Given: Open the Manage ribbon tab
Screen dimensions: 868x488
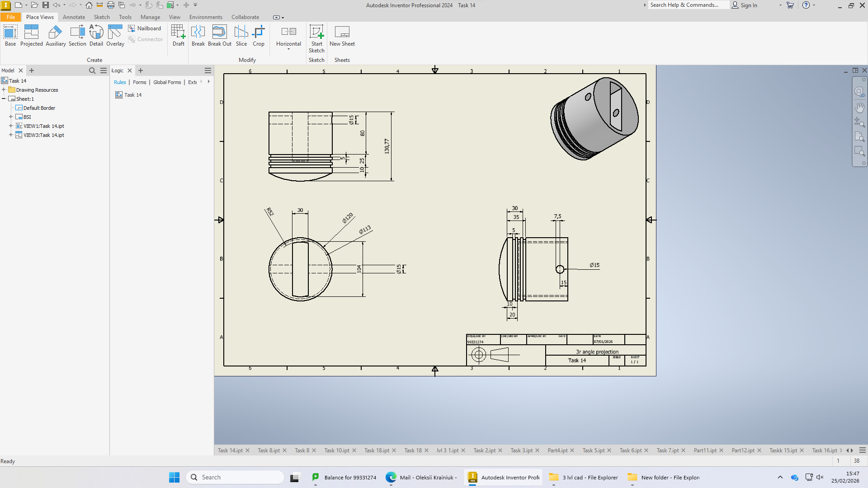Looking at the screenshot, I should 150,17.
